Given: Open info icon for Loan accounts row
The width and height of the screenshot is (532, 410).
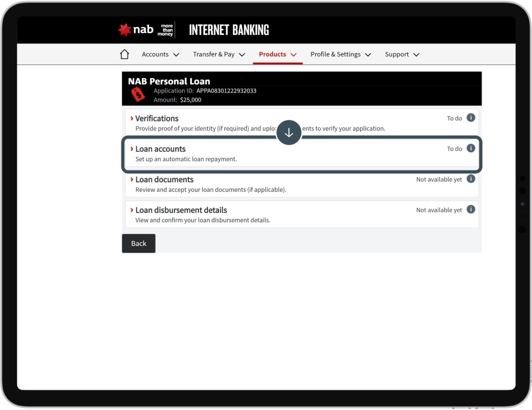Looking at the screenshot, I should [x=470, y=148].
